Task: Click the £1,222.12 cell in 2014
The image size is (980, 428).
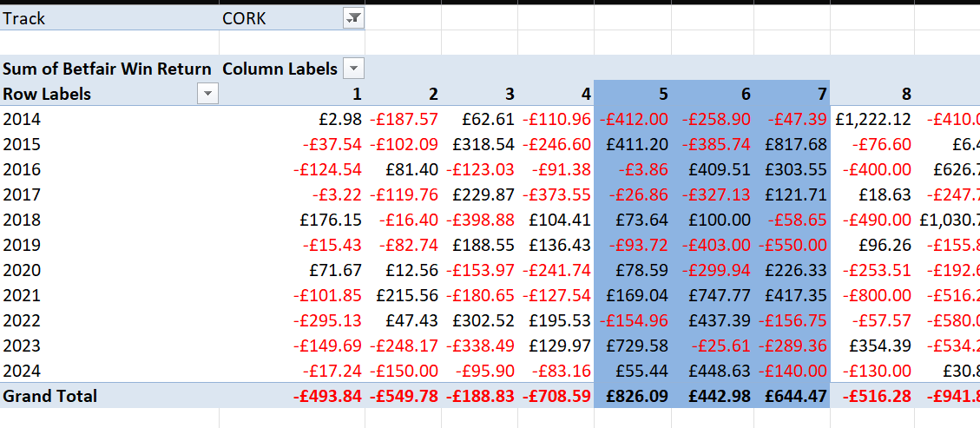Action: [872, 119]
